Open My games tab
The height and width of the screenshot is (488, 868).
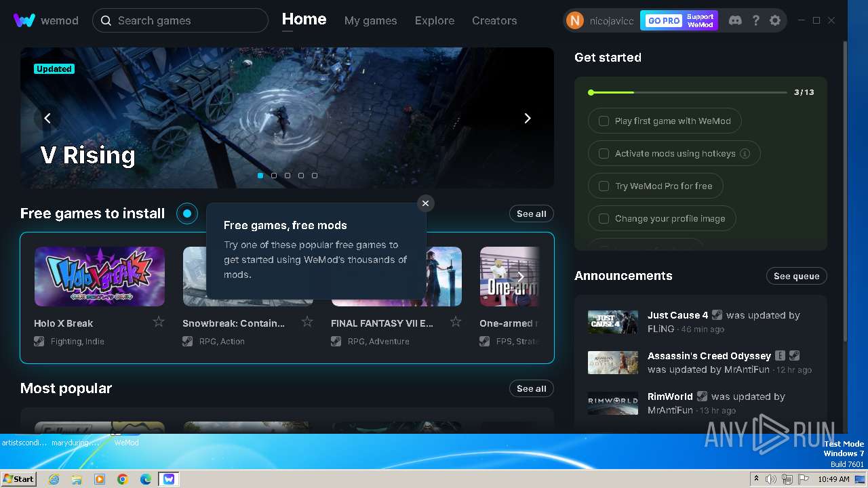pyautogui.click(x=370, y=20)
